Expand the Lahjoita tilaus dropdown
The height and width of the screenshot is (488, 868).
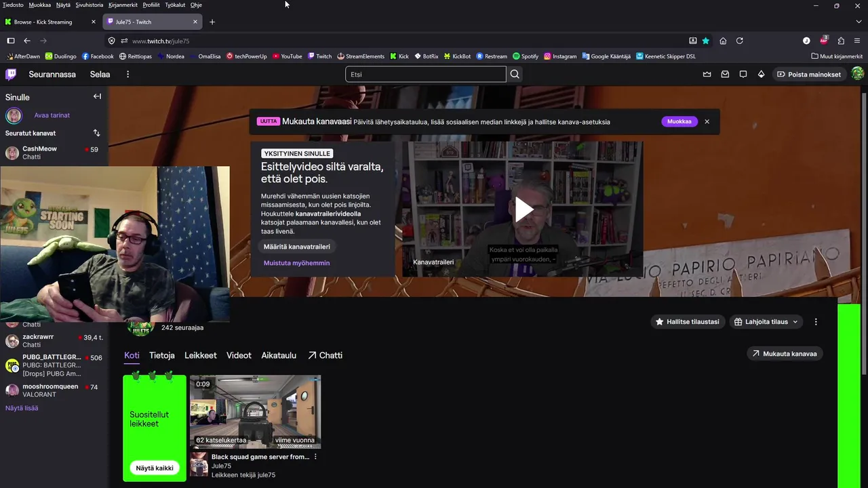click(766, 322)
